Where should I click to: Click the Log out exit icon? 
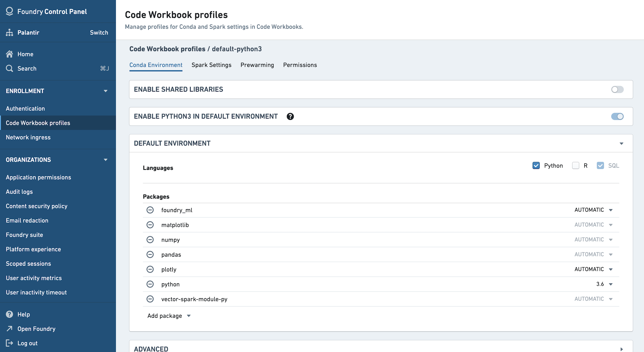click(10, 343)
